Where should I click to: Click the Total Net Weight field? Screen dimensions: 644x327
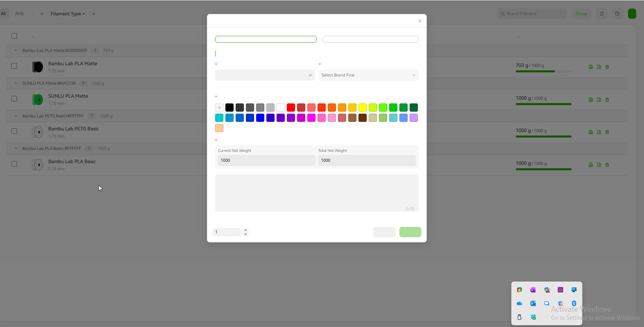(x=367, y=160)
